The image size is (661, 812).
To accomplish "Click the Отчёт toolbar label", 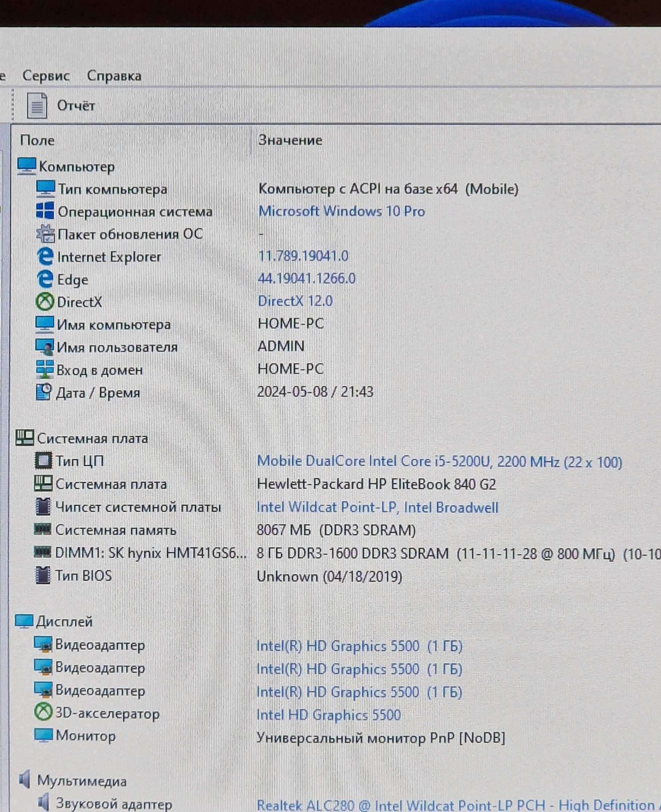I will pos(76,105).
